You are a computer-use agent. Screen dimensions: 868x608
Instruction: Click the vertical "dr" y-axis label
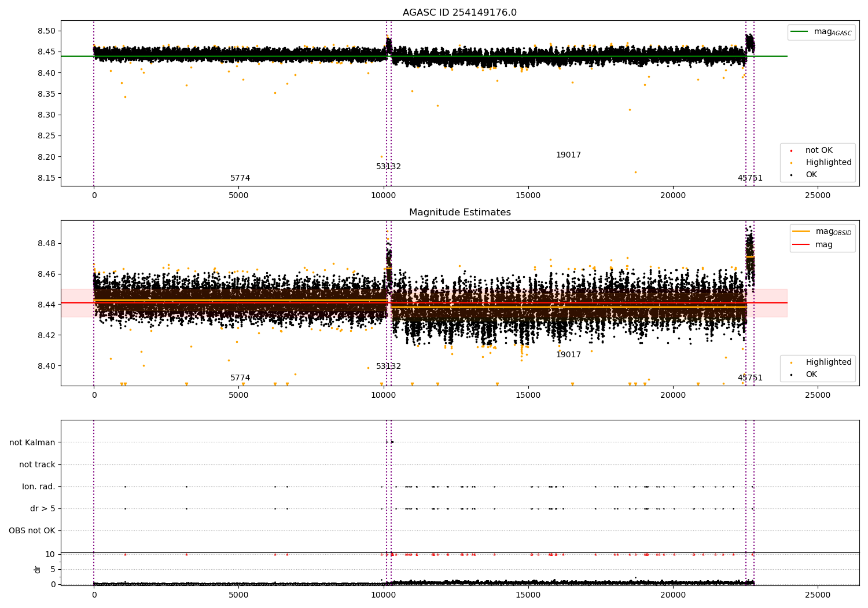pyautogui.click(x=38, y=569)
